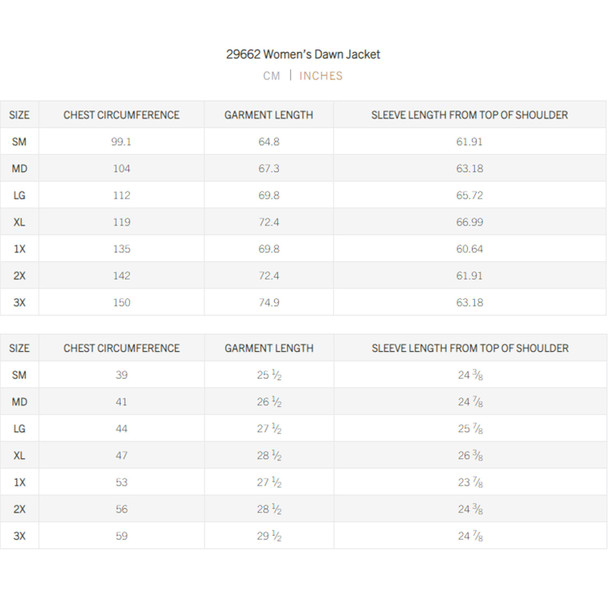The height and width of the screenshot is (608, 608).
Task: Select the 74.9 garment length cell
Action: point(268,302)
